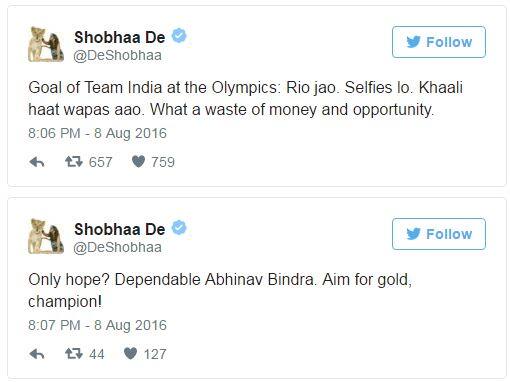Like the tweet with 759 likes
510x382 pixels.
pyautogui.click(x=138, y=162)
